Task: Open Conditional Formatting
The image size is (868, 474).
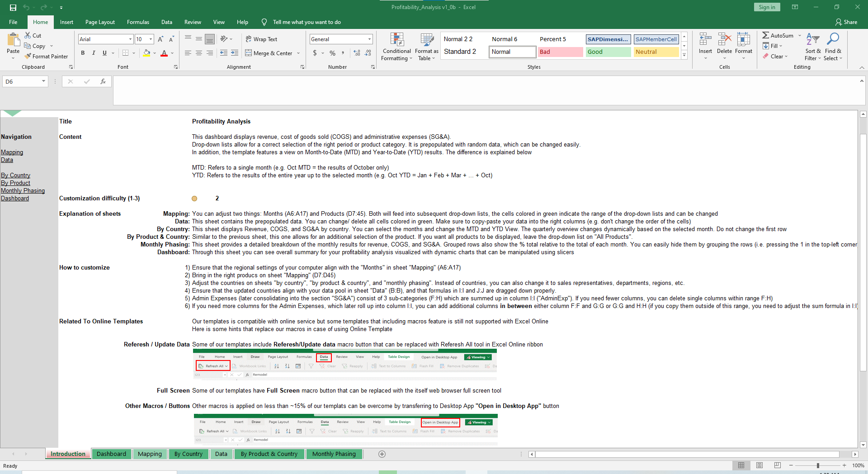Action: pyautogui.click(x=397, y=47)
